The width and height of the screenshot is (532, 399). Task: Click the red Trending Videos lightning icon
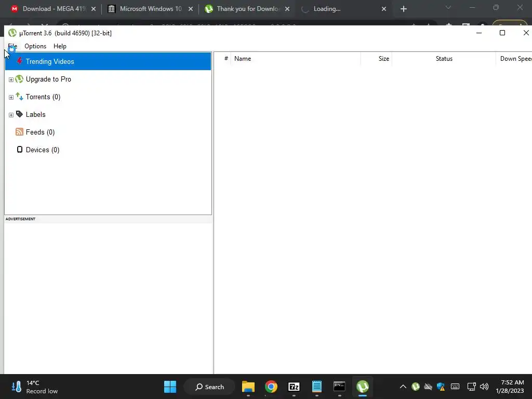tap(20, 61)
